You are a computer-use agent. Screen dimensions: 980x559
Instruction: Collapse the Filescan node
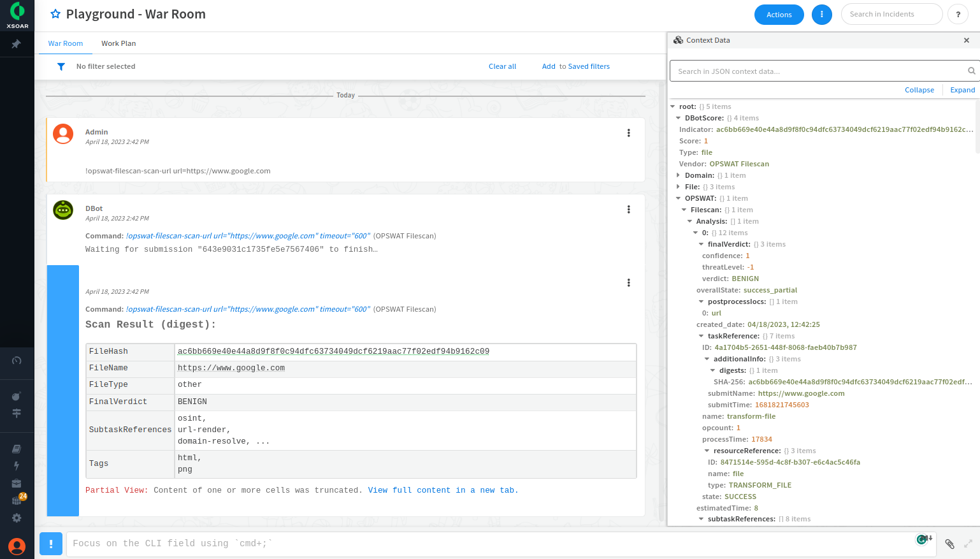point(684,210)
